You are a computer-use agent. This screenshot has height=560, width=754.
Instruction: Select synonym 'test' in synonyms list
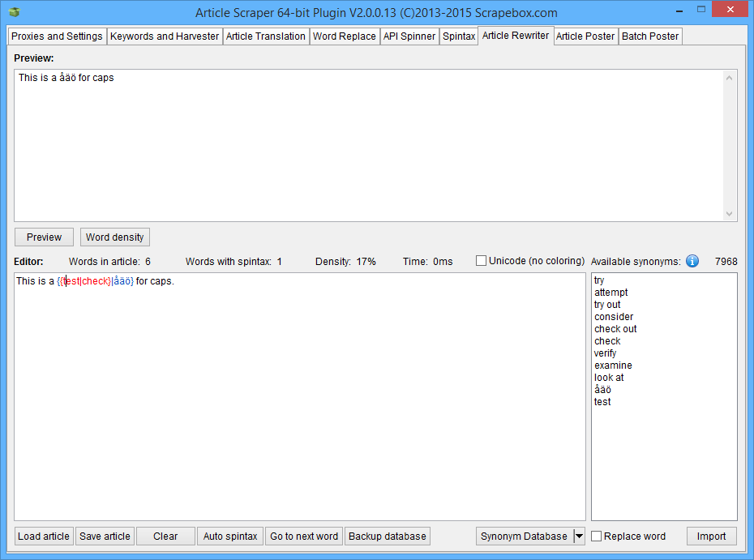[602, 402]
